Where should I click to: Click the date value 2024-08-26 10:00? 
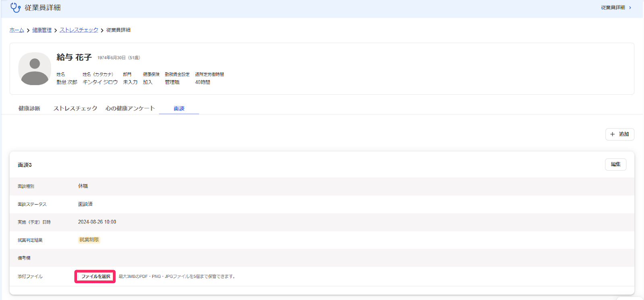tap(97, 222)
